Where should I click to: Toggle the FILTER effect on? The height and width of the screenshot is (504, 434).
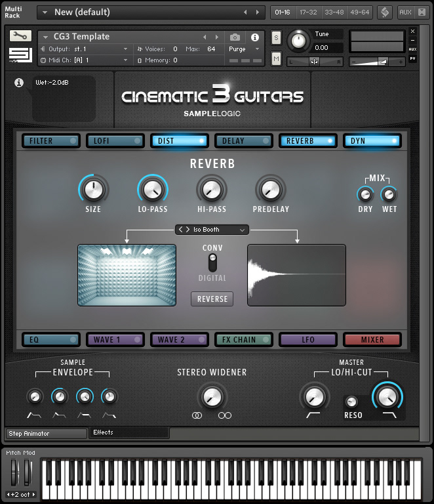(51, 141)
